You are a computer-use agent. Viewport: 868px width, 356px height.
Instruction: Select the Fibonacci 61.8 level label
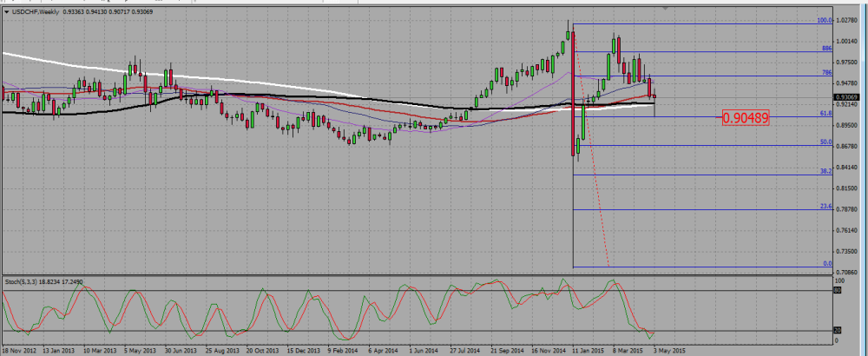[x=825, y=113]
